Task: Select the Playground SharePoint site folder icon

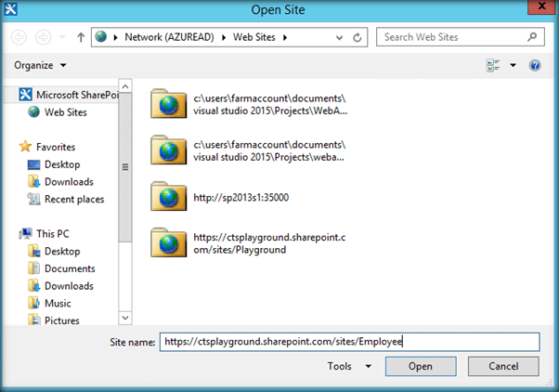Action: (x=168, y=242)
